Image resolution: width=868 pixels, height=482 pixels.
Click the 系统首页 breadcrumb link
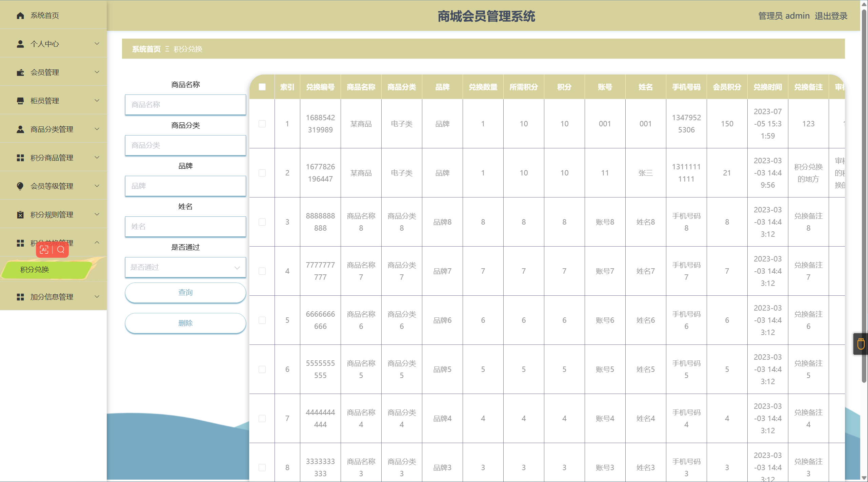146,49
